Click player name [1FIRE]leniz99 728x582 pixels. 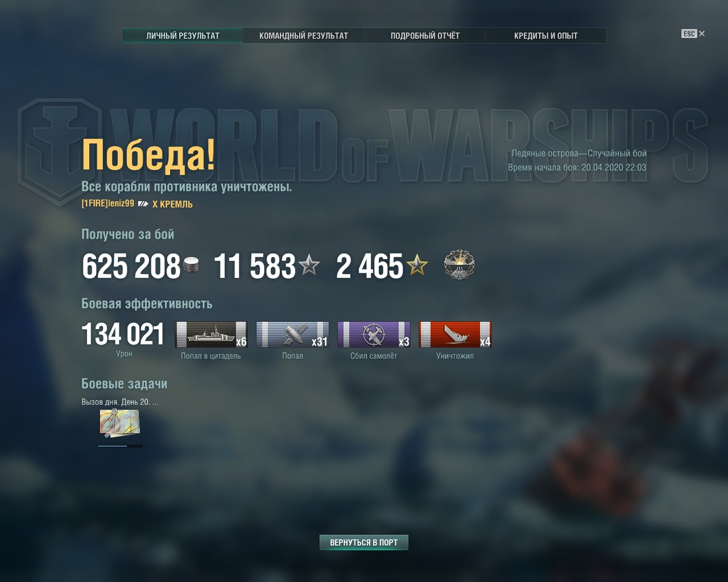pyautogui.click(x=108, y=203)
